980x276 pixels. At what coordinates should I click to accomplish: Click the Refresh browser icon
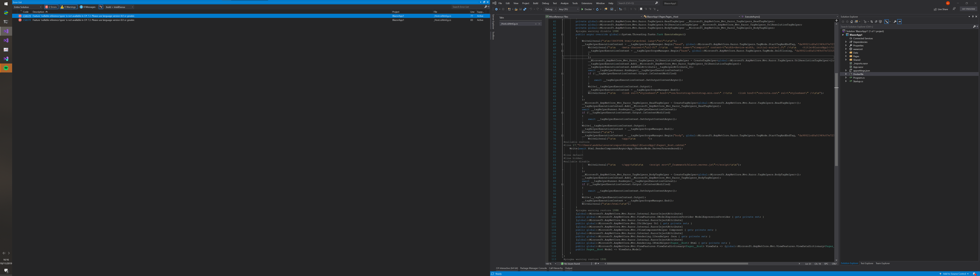coord(597,9)
